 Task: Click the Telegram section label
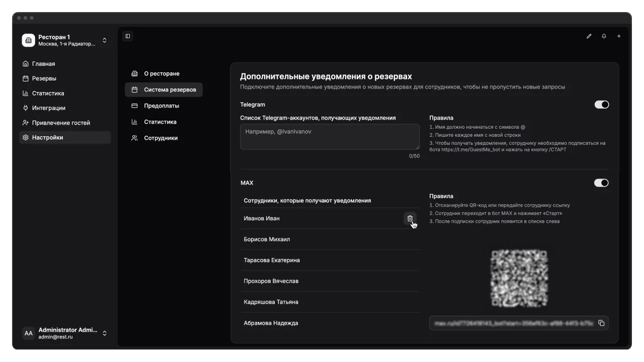[x=253, y=105]
